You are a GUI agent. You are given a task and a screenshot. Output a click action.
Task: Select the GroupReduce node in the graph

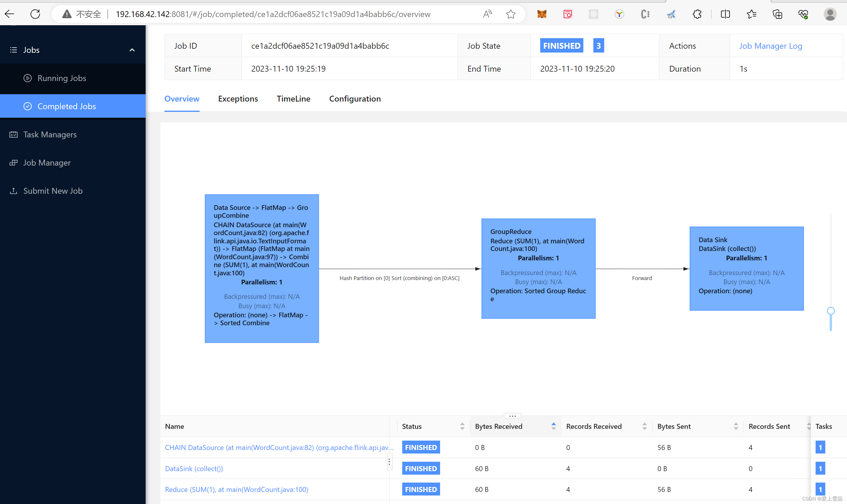tap(538, 268)
